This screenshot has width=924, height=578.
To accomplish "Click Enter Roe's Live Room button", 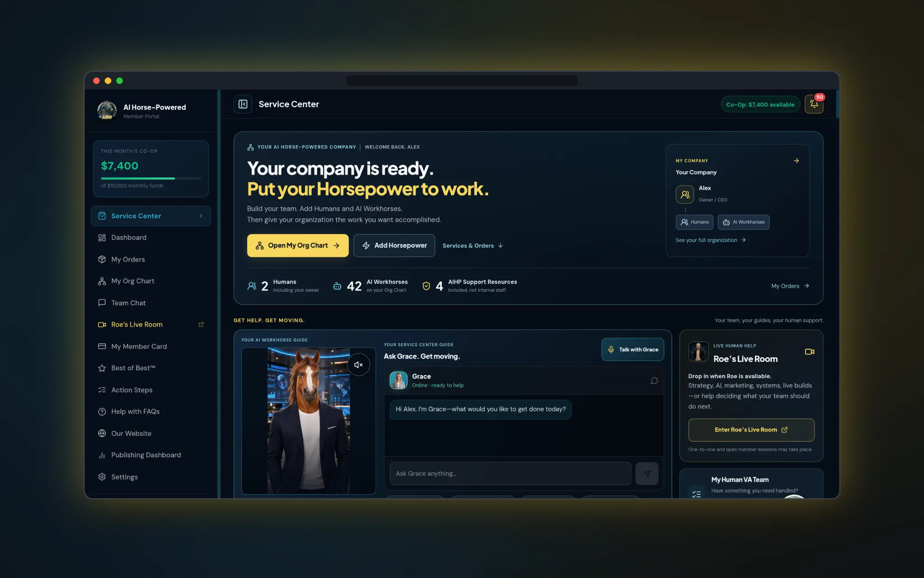I will point(751,430).
